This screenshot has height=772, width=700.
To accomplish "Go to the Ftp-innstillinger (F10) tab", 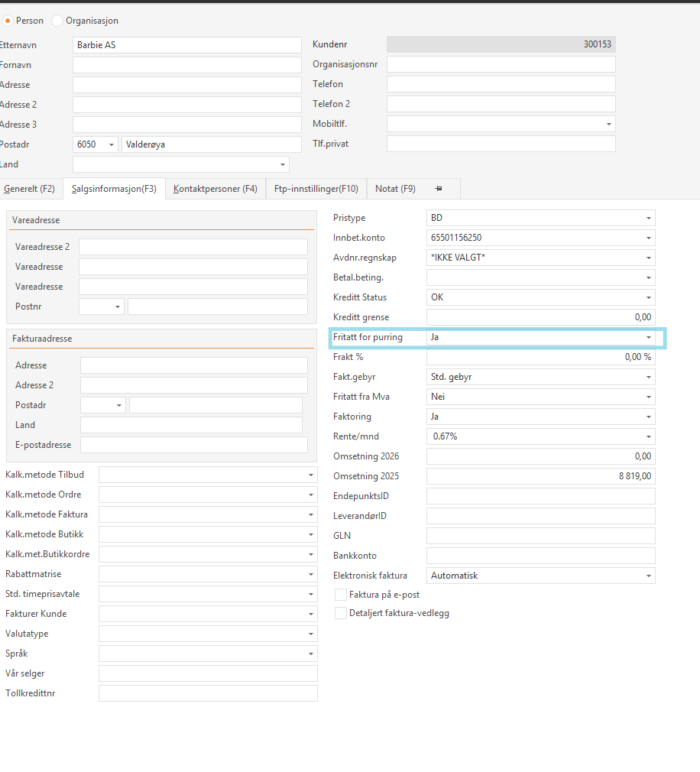I will click(316, 189).
